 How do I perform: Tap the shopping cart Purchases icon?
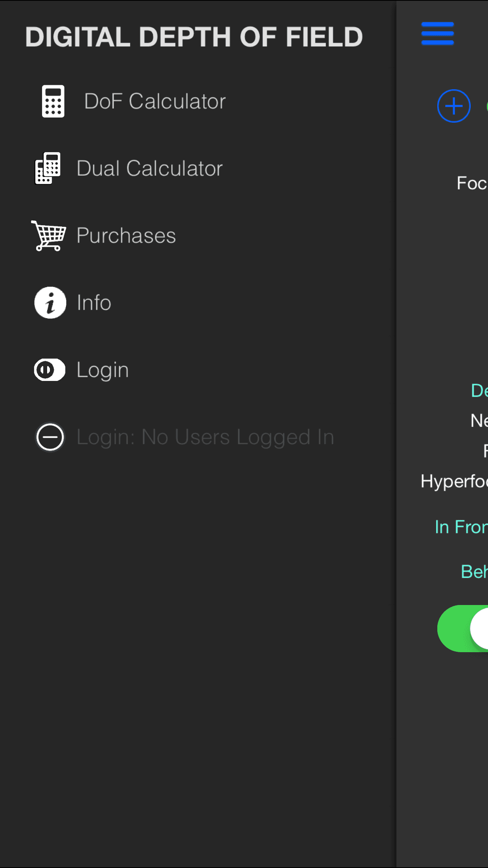[x=49, y=235]
